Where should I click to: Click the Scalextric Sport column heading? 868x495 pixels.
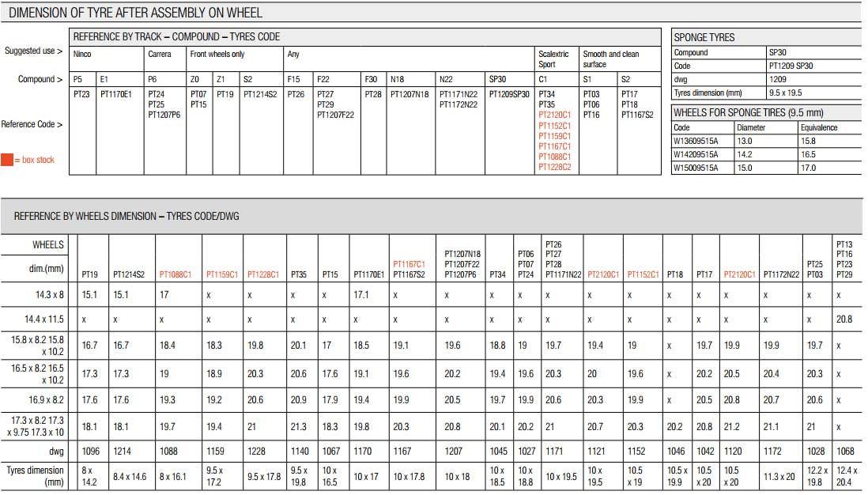coord(553,59)
